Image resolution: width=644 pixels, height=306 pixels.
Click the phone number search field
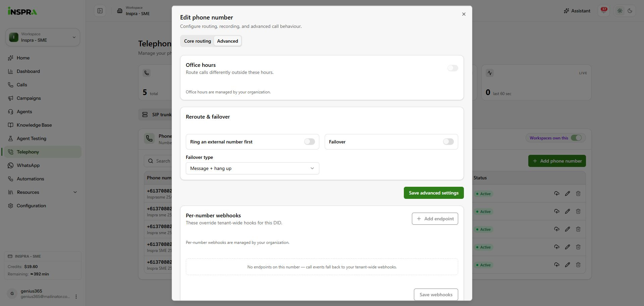pyautogui.click(x=158, y=161)
